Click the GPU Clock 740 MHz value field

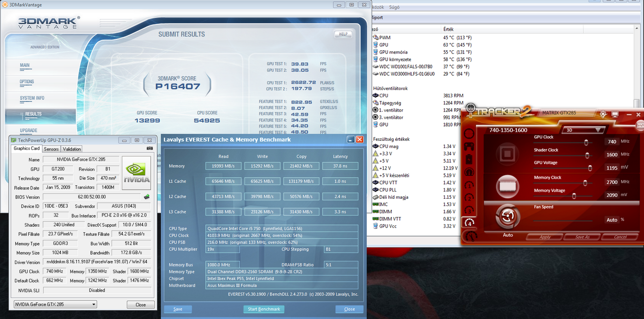pyautogui.click(x=611, y=142)
